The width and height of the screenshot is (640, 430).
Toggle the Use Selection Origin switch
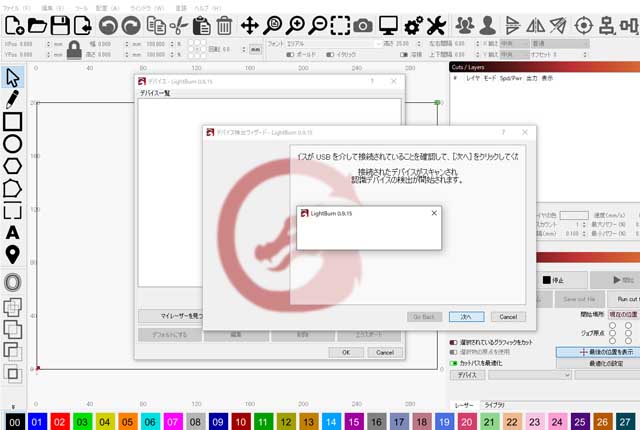pos(453,352)
